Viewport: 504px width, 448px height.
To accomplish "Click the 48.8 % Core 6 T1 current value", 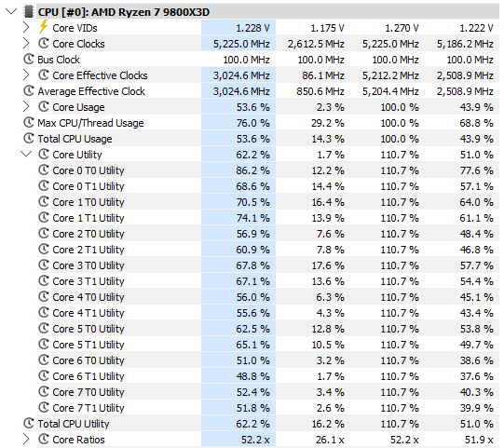I will point(253,376).
